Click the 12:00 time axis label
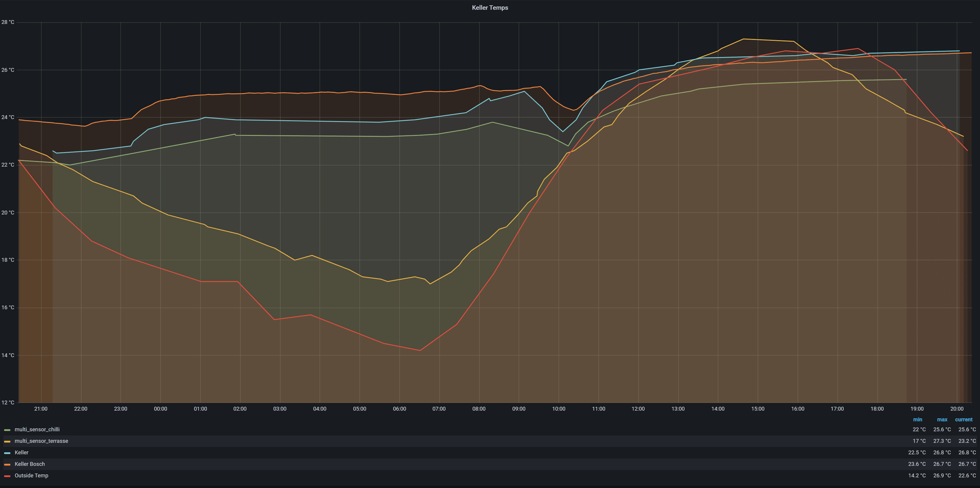 [x=638, y=409]
